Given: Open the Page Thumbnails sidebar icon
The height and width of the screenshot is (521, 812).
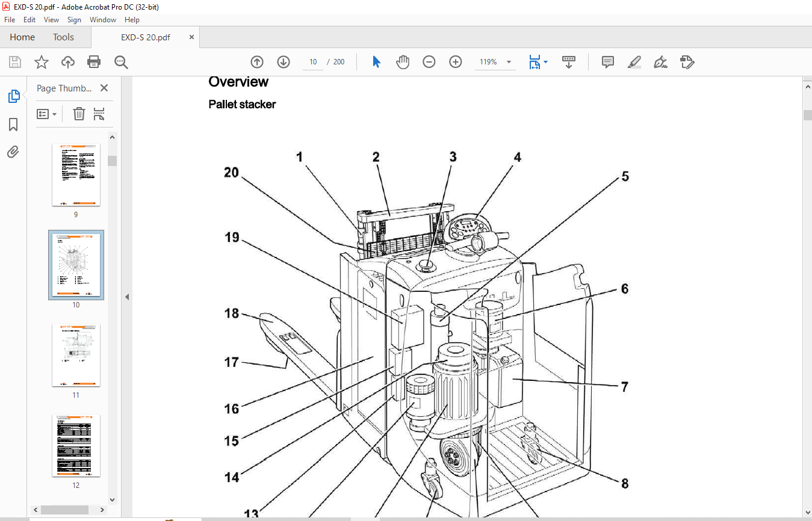Looking at the screenshot, I should pyautogui.click(x=13, y=96).
